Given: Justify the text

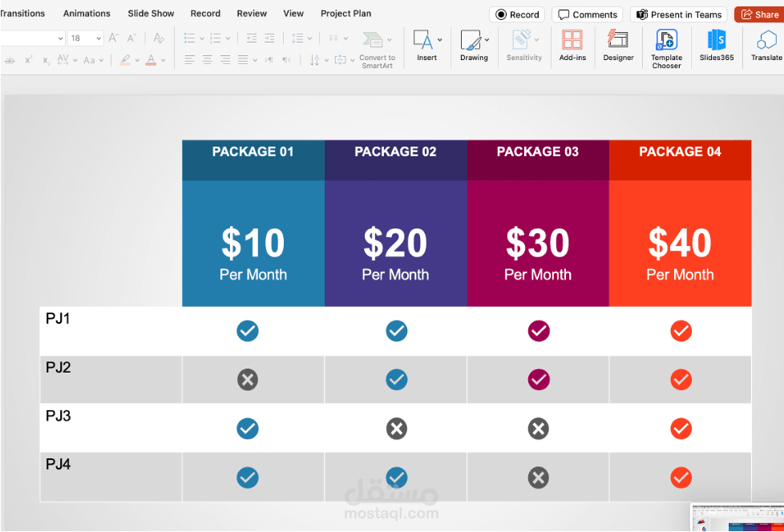Looking at the screenshot, I should tap(244, 60).
